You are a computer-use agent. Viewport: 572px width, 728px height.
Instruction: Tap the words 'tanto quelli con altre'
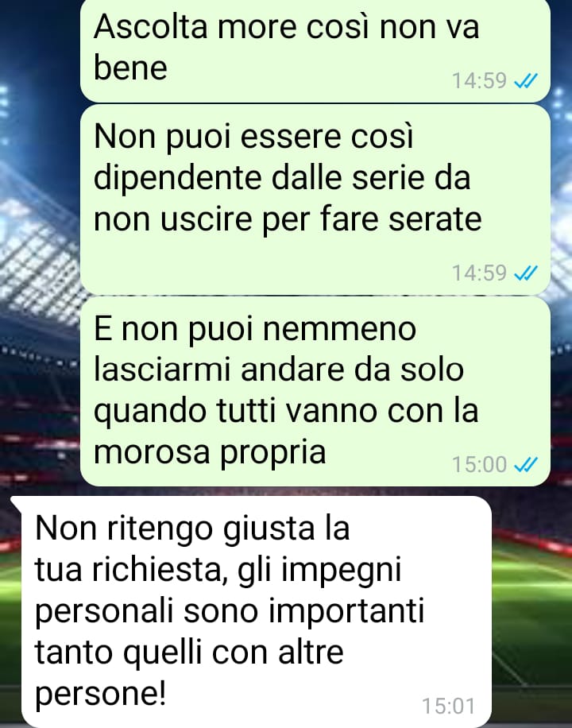point(189,652)
